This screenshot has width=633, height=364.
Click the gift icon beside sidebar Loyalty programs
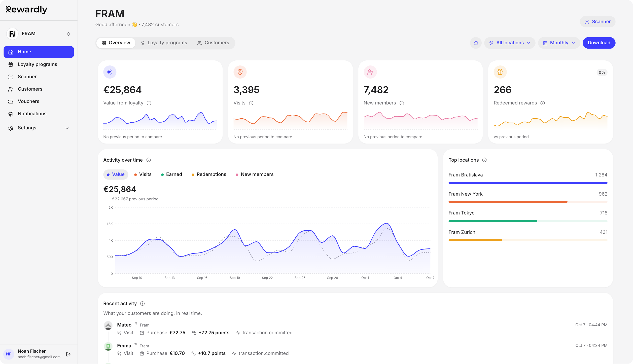pyautogui.click(x=11, y=65)
